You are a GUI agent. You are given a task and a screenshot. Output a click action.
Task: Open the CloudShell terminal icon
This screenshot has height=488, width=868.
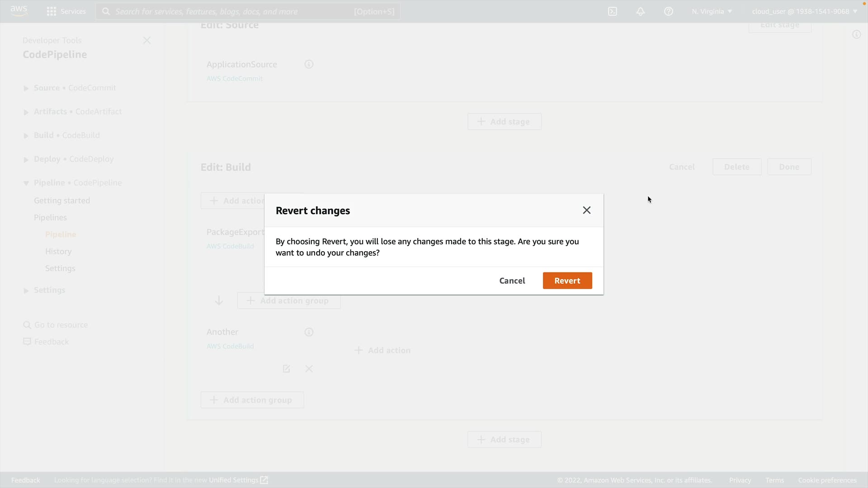pyautogui.click(x=613, y=11)
